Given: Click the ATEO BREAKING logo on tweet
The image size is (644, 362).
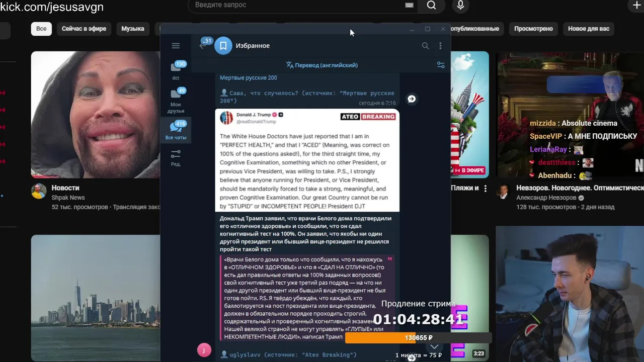Looking at the screenshot, I should click(x=368, y=117).
